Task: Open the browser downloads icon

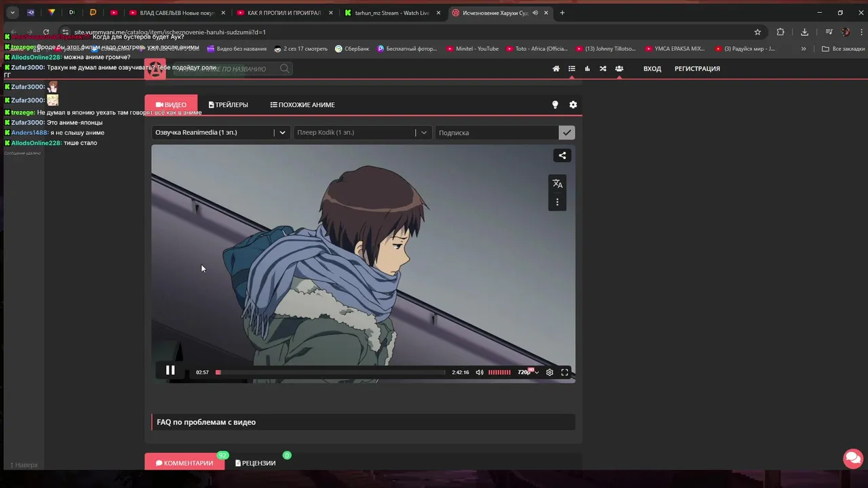Action: pos(804,32)
